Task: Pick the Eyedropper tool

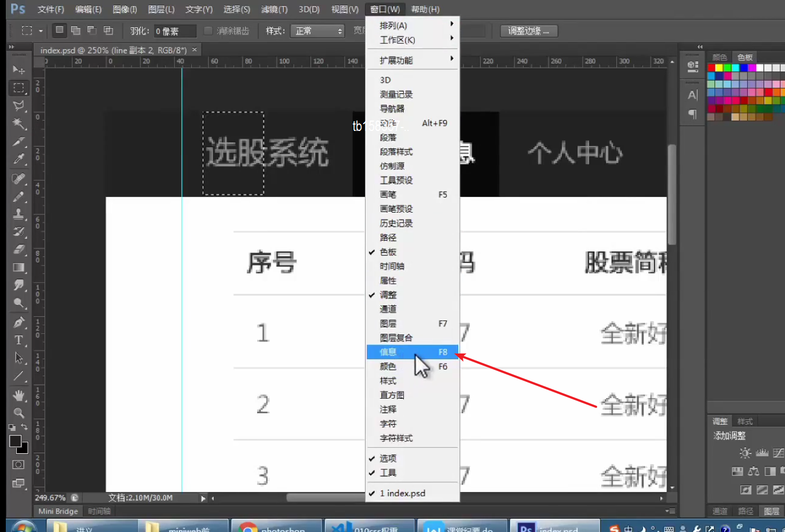Action: [19, 159]
